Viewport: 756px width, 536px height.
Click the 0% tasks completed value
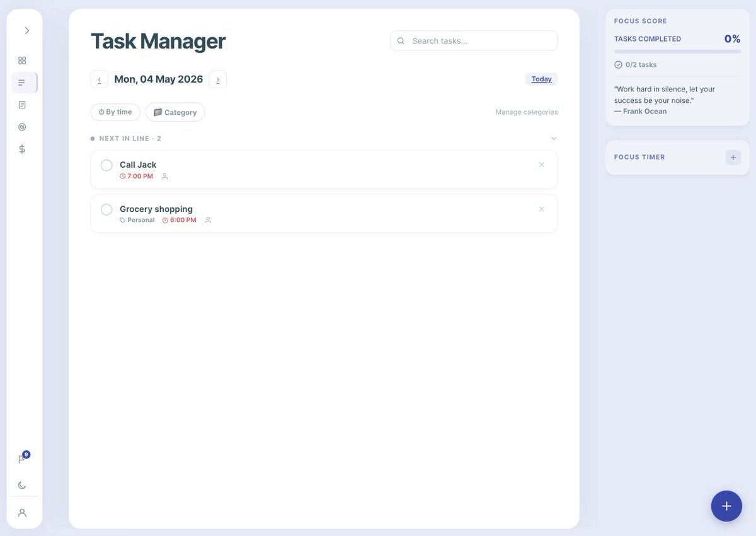(732, 38)
